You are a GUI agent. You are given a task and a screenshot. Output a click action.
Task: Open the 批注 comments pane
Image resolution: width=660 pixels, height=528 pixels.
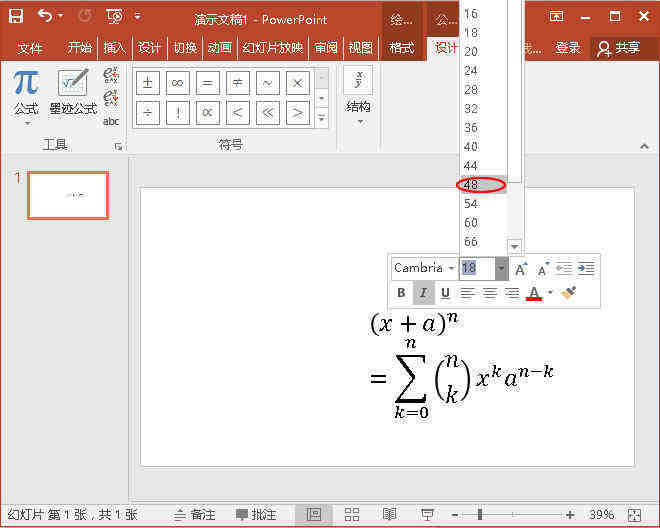tap(256, 515)
